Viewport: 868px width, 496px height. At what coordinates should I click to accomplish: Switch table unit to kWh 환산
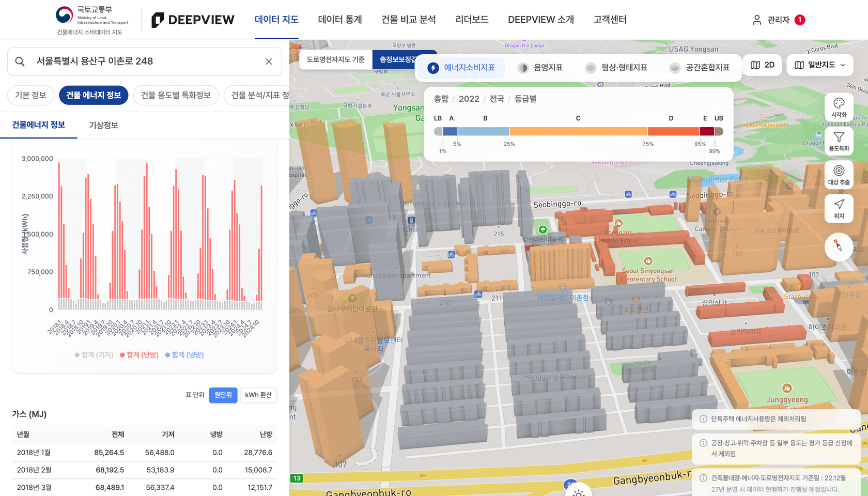pyautogui.click(x=258, y=395)
